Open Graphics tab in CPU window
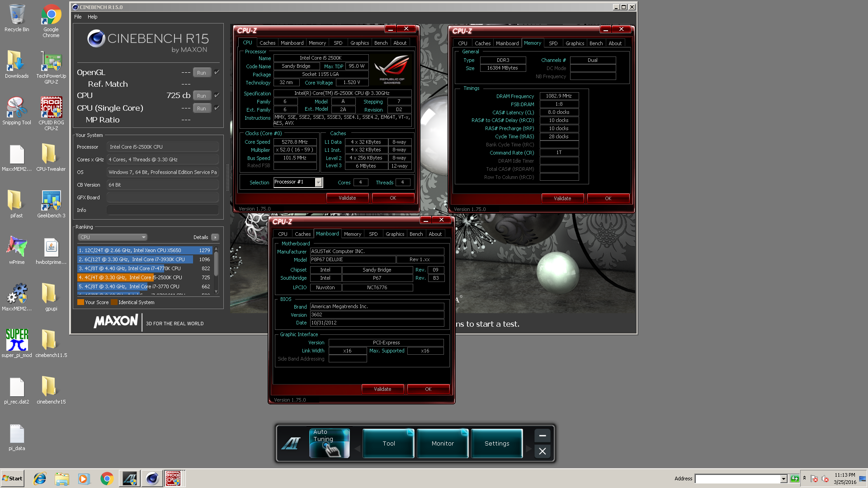 click(x=359, y=43)
